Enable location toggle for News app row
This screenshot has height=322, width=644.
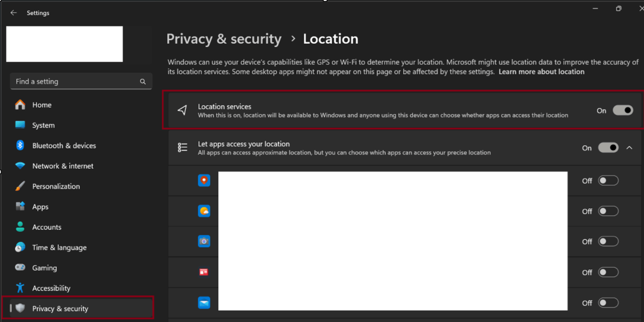click(608, 272)
